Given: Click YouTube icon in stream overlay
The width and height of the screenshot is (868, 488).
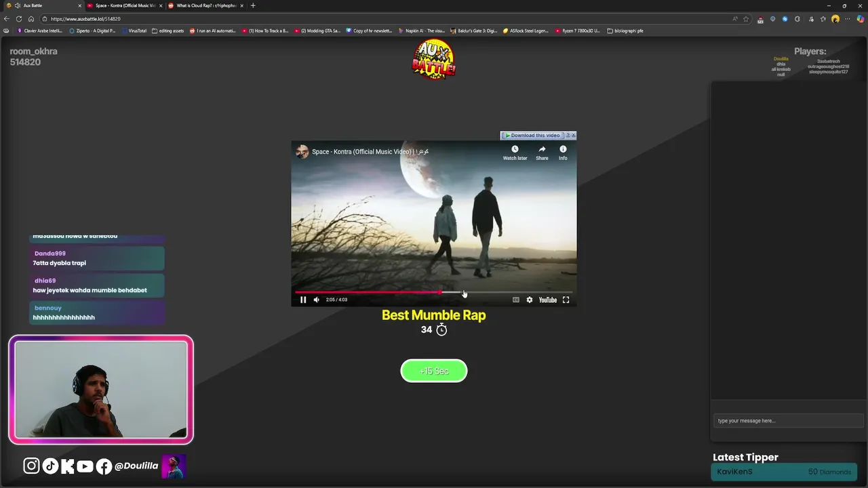Looking at the screenshot, I should 85,466.
